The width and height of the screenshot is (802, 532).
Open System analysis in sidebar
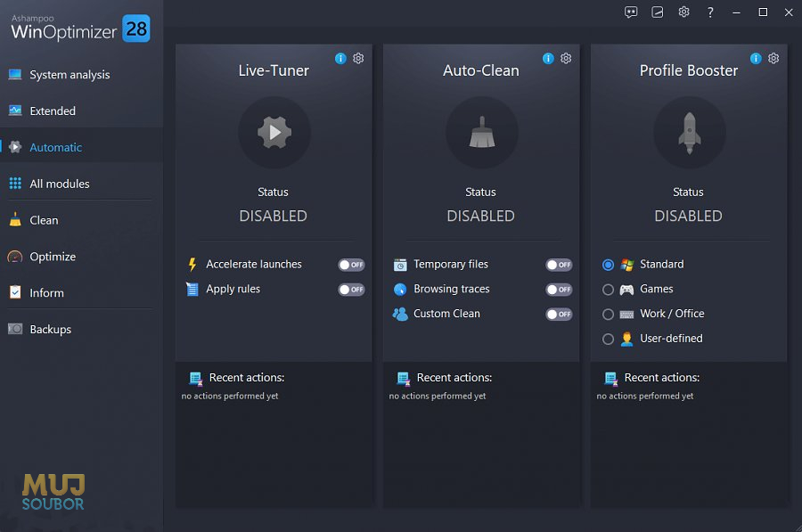(x=81, y=75)
